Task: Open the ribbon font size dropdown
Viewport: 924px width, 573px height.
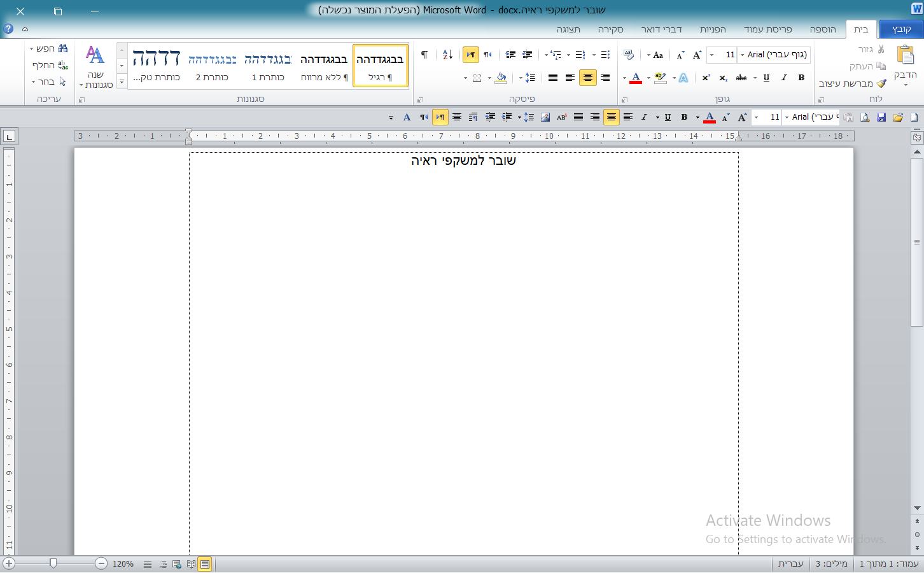Action: click(x=711, y=55)
